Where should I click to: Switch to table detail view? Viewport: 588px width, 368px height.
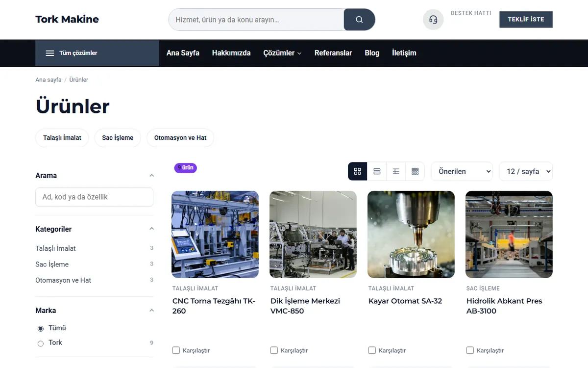pyautogui.click(x=396, y=171)
